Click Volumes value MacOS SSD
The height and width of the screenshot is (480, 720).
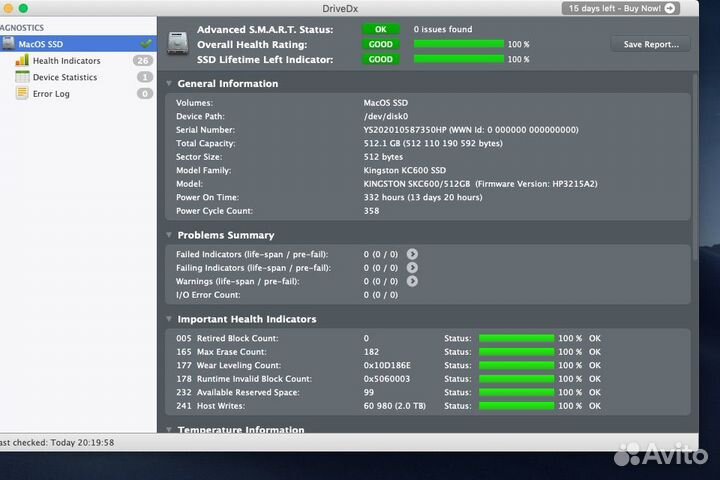385,103
